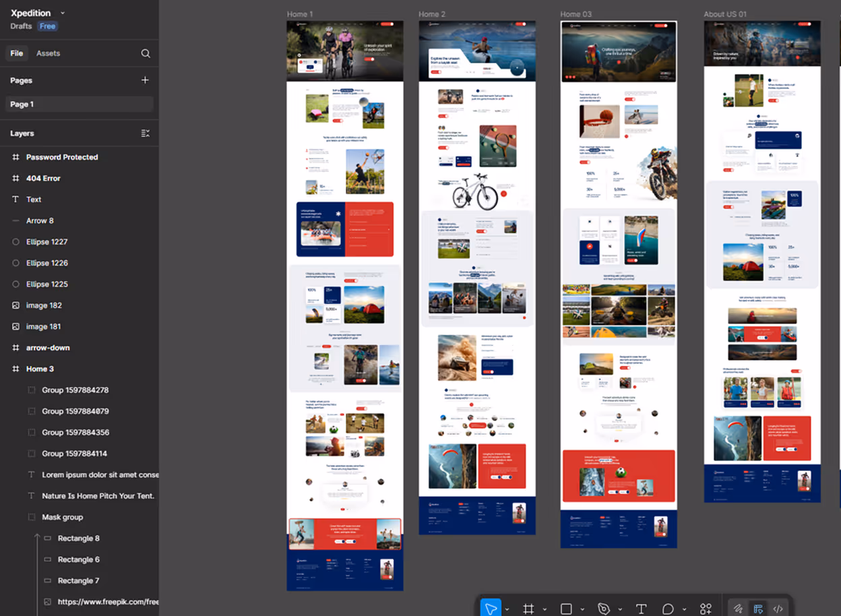The height and width of the screenshot is (616, 841).
Task: Select the Move tool in the toolbar
Action: point(491,608)
